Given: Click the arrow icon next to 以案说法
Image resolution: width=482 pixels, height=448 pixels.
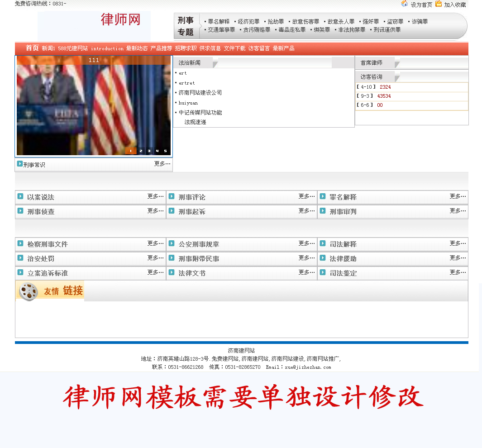Looking at the screenshot, I should (x=20, y=196).
